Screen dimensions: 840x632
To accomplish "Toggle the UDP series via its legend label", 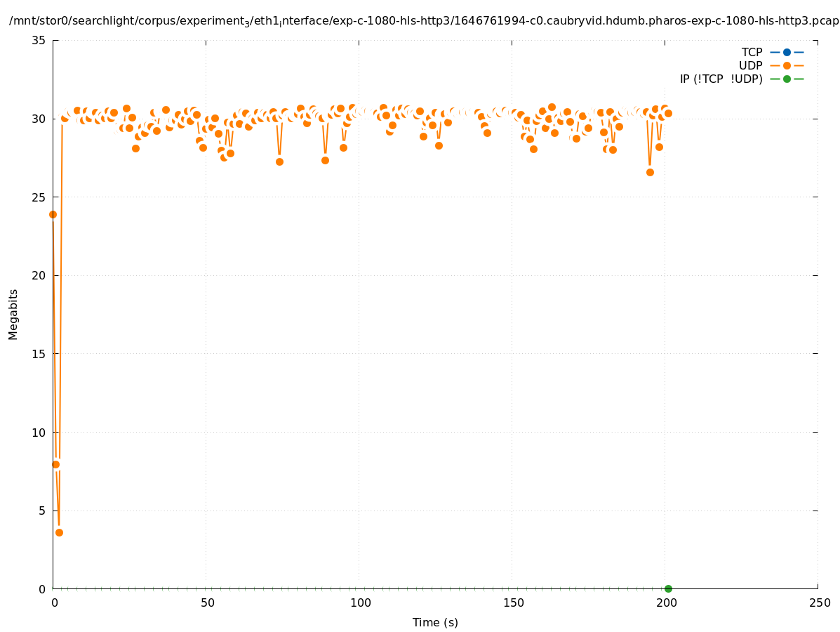I will tap(750, 65).
